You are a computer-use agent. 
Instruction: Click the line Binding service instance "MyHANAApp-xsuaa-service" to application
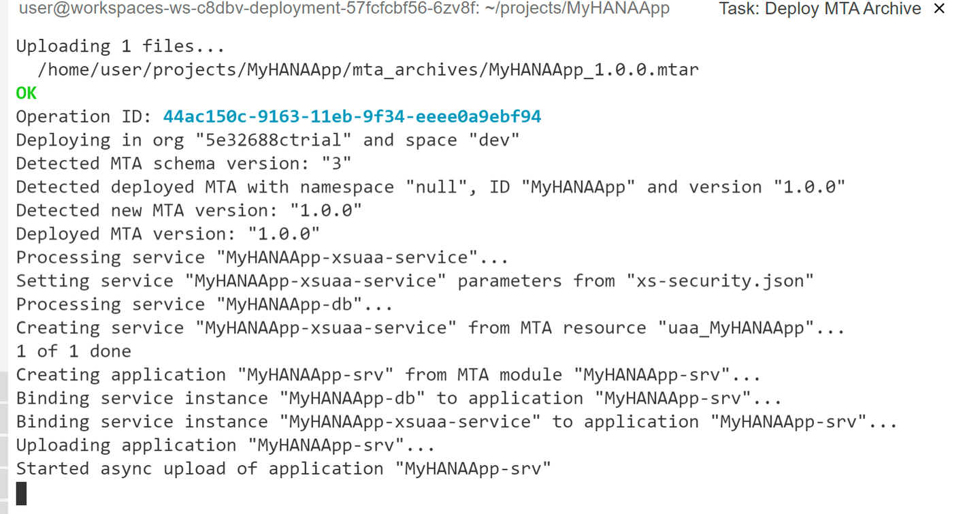pyautogui.click(x=457, y=421)
